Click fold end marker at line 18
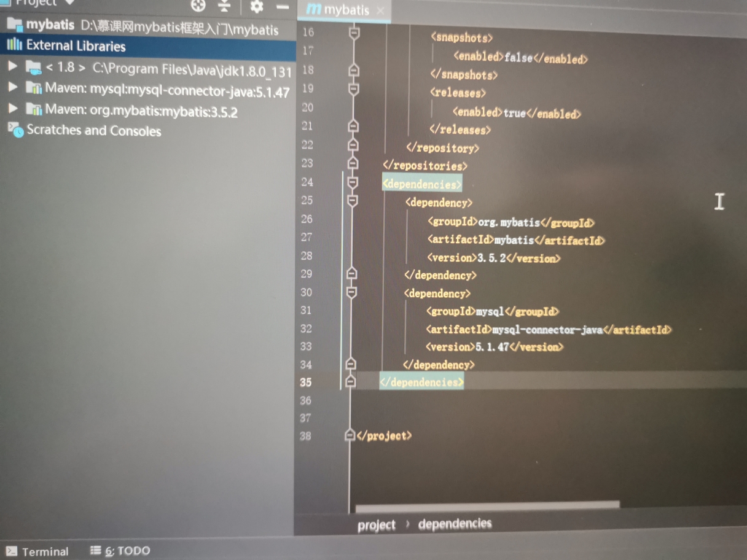 (x=353, y=71)
